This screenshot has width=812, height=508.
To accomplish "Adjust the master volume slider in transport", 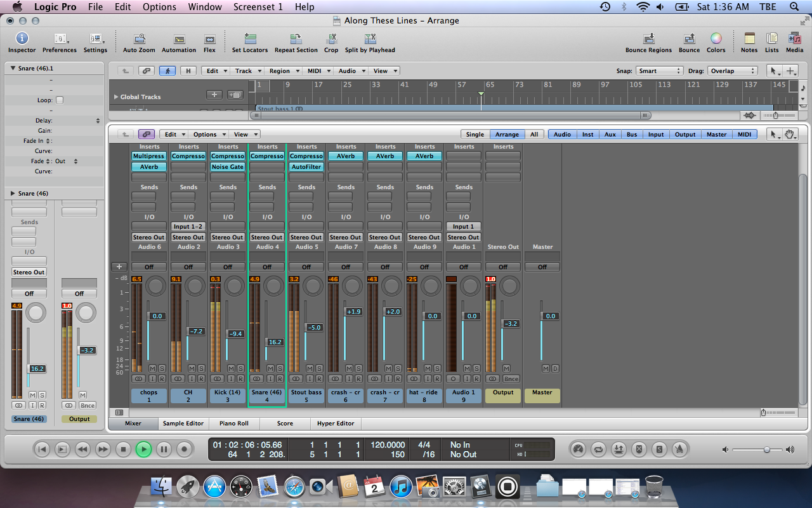I will 767,450.
